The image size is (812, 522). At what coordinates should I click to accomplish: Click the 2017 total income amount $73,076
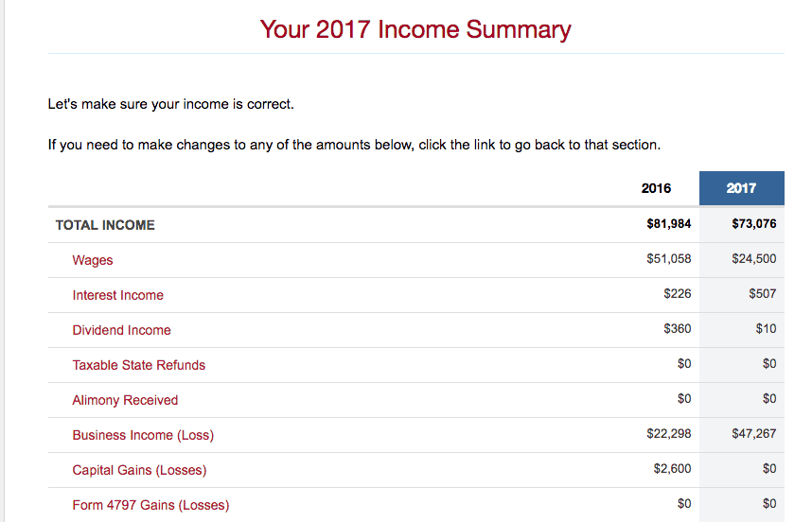pyautogui.click(x=753, y=225)
